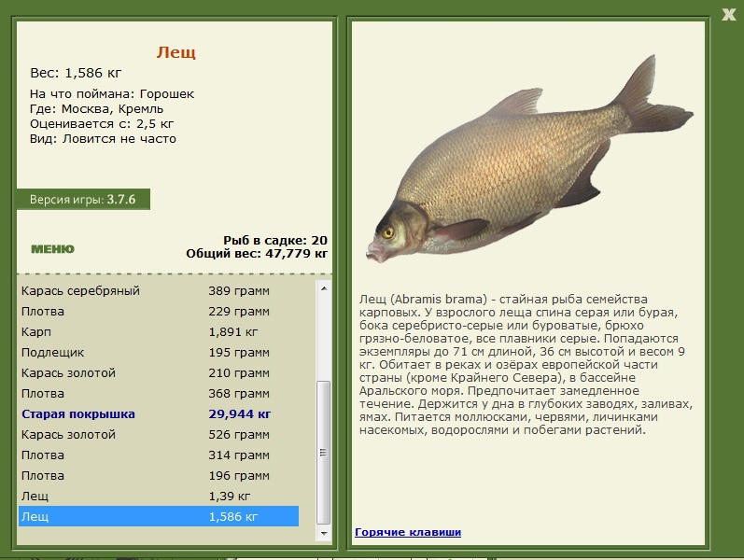Select the Карась серебряный 389 грамм row
744x560 pixels.
159,290
